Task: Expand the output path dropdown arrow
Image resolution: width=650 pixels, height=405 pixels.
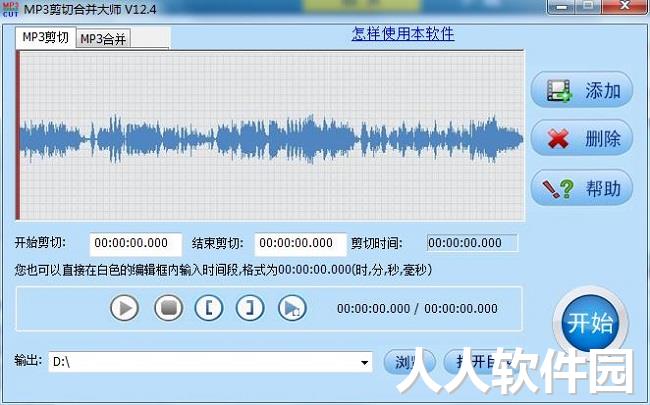Action: [364, 362]
